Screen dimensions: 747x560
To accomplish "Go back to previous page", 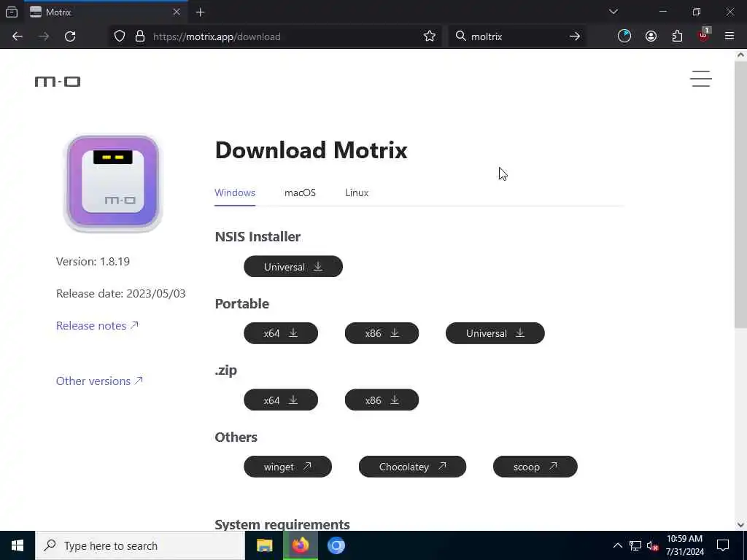I will (18, 36).
